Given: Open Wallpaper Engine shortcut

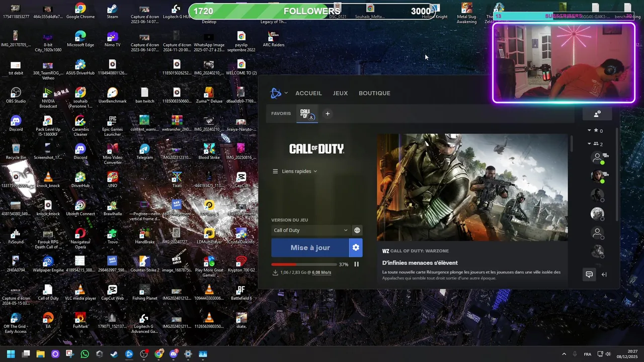Looking at the screenshot, I should click(x=48, y=264).
